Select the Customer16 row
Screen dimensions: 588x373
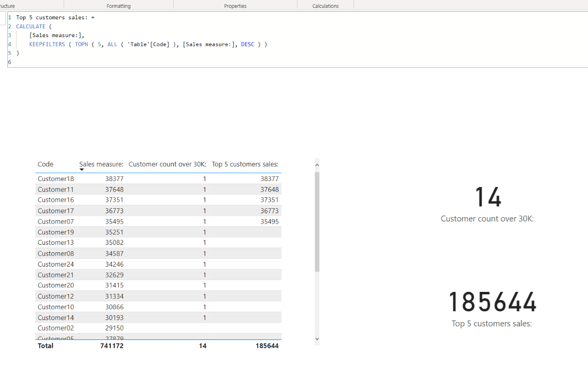tap(158, 200)
